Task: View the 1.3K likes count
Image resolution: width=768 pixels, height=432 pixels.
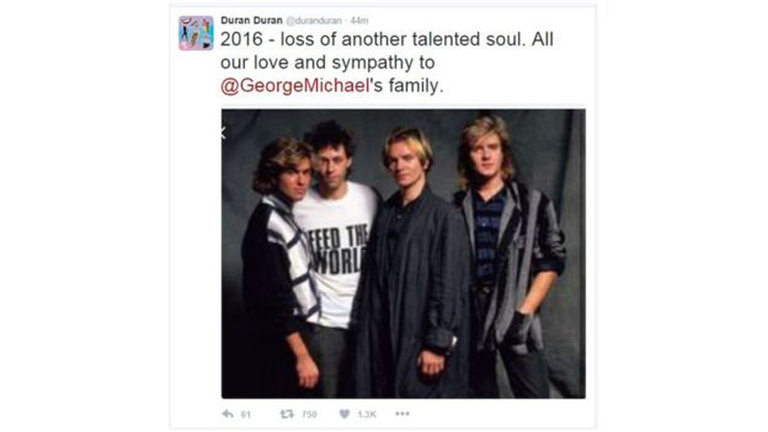Action: click(367, 415)
